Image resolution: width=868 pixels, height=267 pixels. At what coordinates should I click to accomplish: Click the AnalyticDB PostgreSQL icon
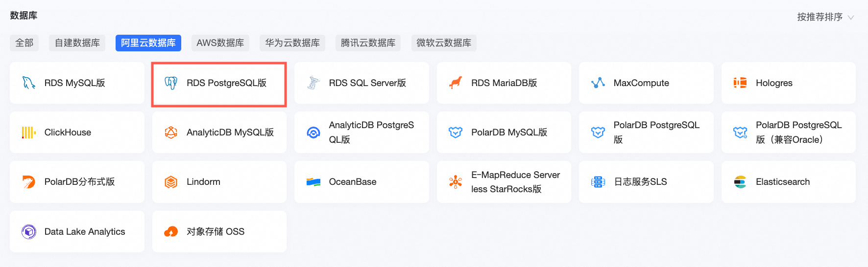313,133
